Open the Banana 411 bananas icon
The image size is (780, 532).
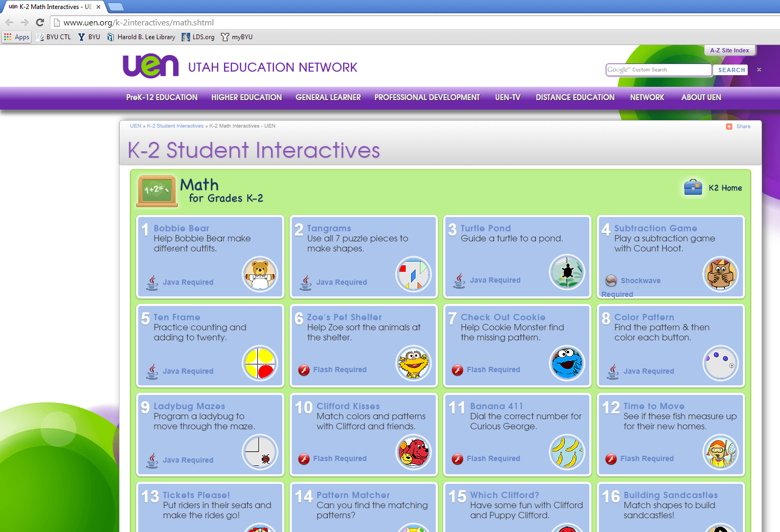pos(567,452)
